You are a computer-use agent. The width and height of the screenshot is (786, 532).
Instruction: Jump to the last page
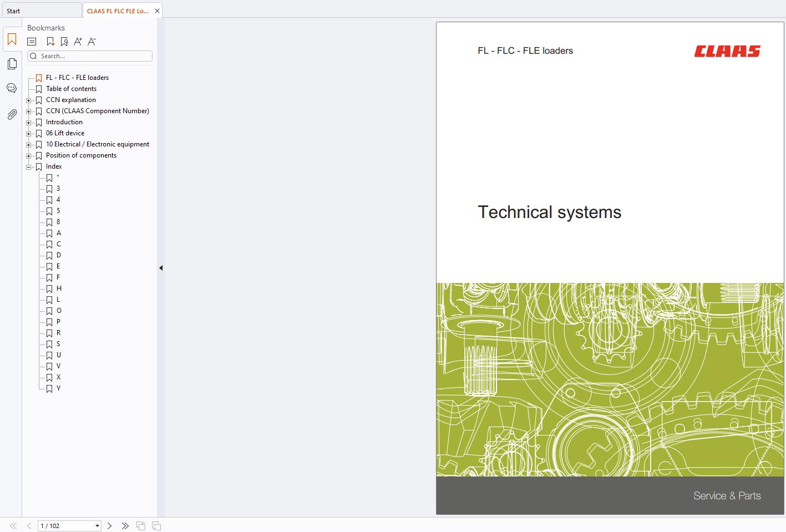click(125, 526)
